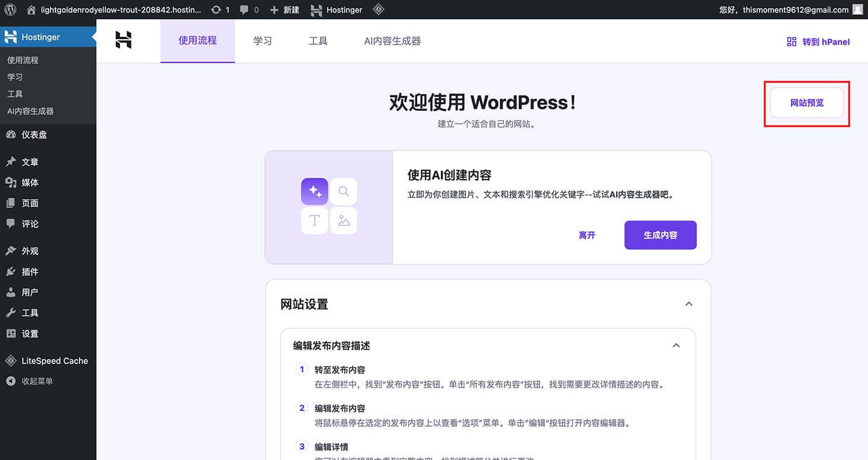Viewport: 868px width, 460px height.
Task: Click the 设置 settings icon
Action: [x=11, y=333]
